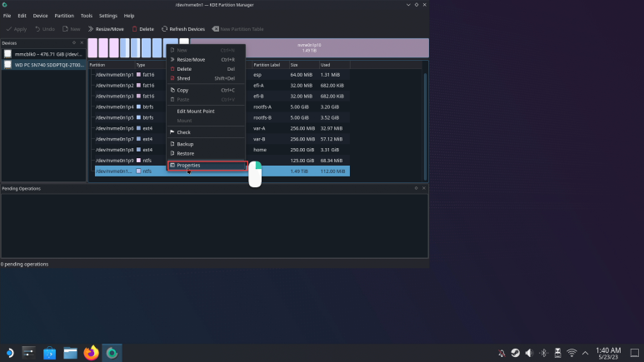Select the WD PC SN740 device
The width and height of the screenshot is (644, 362).
pyautogui.click(x=43, y=65)
